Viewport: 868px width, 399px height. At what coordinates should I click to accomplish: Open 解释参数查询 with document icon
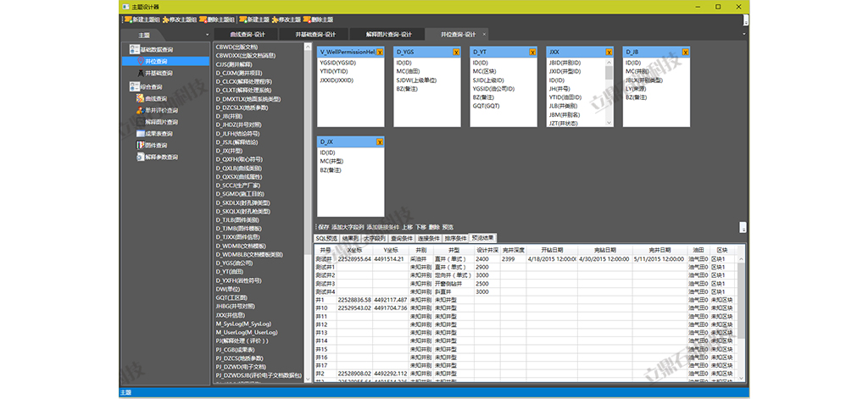coord(157,158)
